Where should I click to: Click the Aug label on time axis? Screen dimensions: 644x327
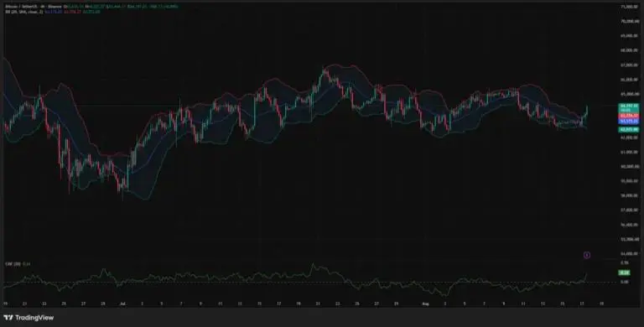click(425, 304)
